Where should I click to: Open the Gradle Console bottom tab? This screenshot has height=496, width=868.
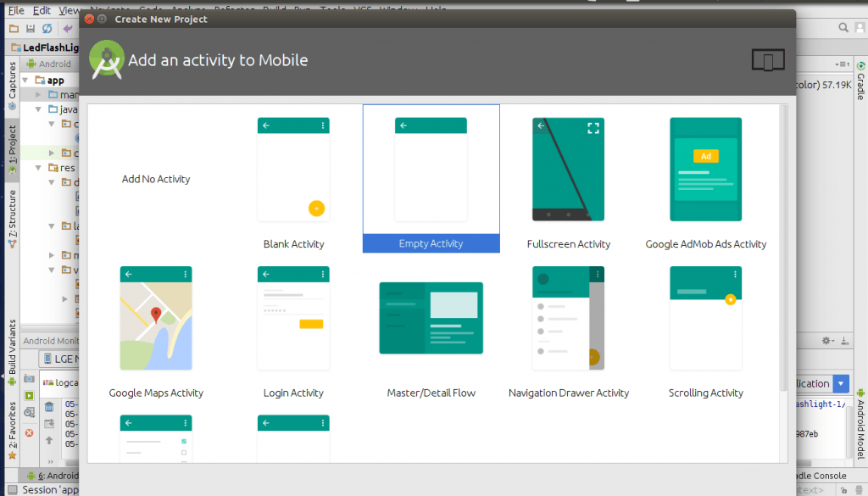point(821,476)
